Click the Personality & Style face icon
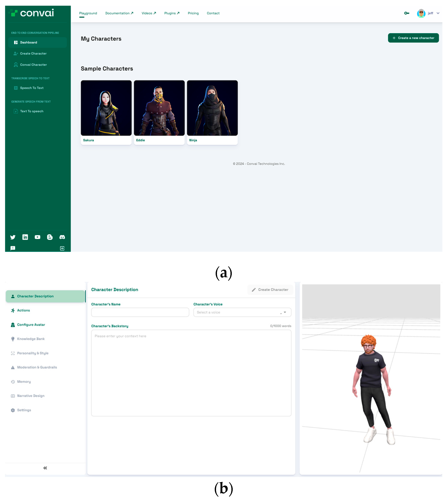Image resolution: width=448 pixels, height=500 pixels. tap(13, 353)
